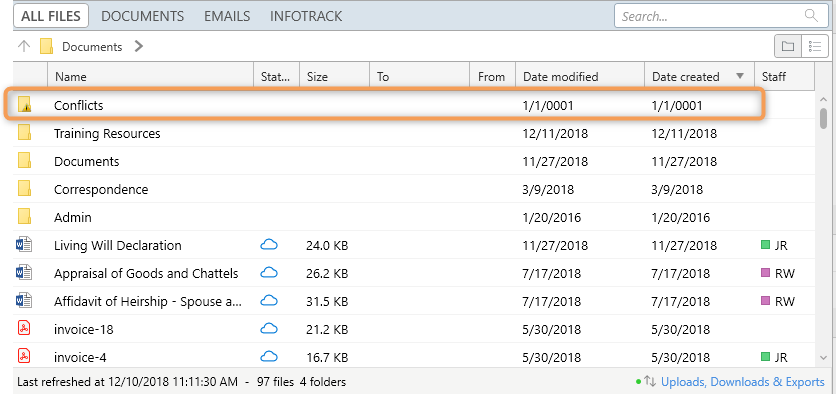Click the Search input field

[712, 16]
